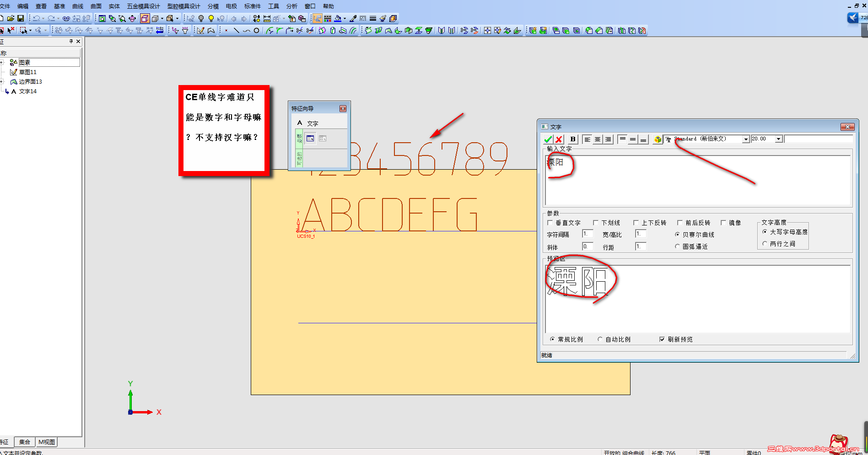Cancel text entry with the red X

(x=559, y=139)
